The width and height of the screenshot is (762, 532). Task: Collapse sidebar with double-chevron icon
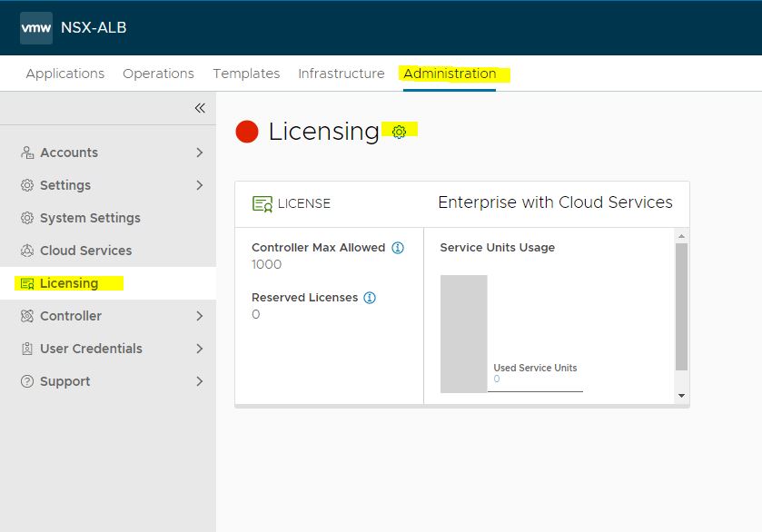pyautogui.click(x=200, y=108)
